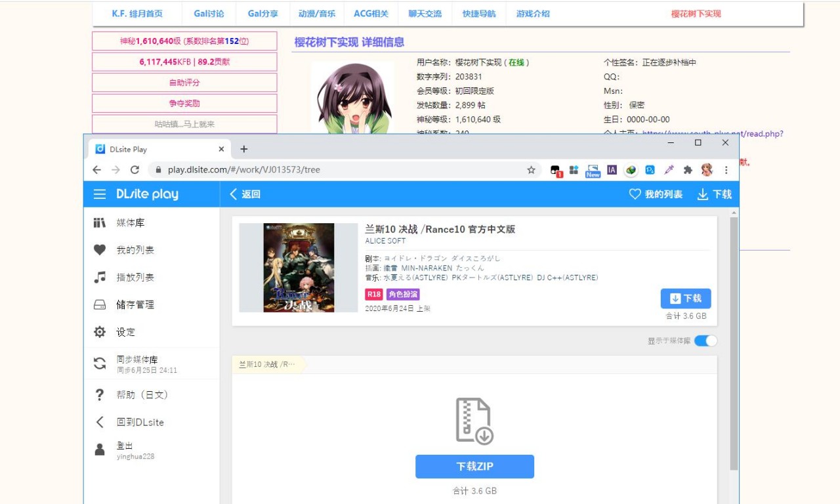Image resolution: width=840 pixels, height=504 pixels.
Task: Toggle 显示于媒体库 switch
Action: click(x=705, y=341)
